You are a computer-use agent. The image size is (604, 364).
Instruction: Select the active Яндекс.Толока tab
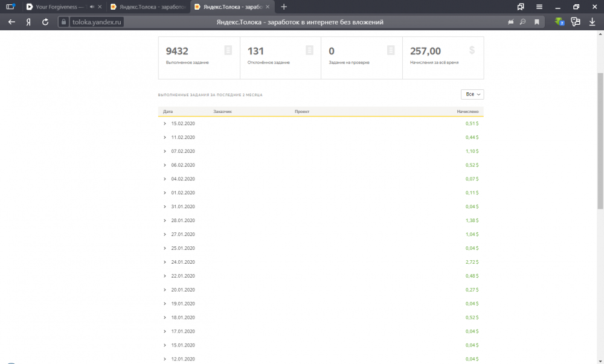pyautogui.click(x=233, y=7)
